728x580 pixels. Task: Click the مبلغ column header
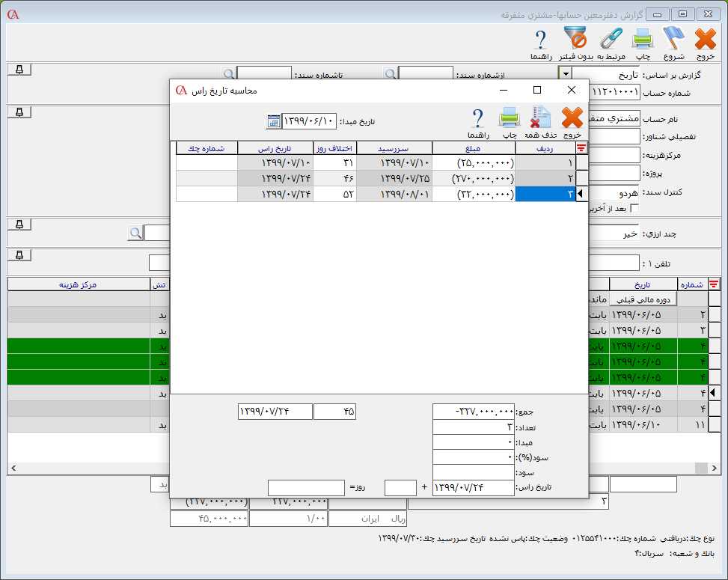[x=473, y=148]
